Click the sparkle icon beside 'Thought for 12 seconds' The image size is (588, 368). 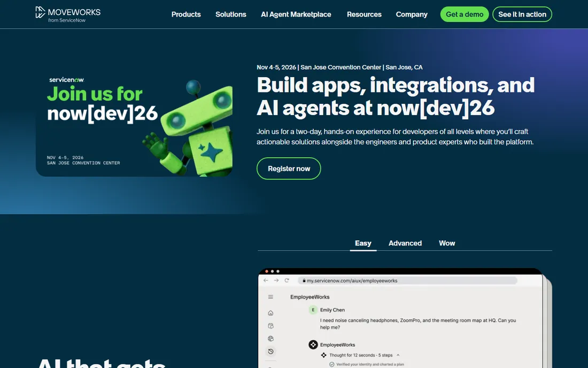coord(323,355)
